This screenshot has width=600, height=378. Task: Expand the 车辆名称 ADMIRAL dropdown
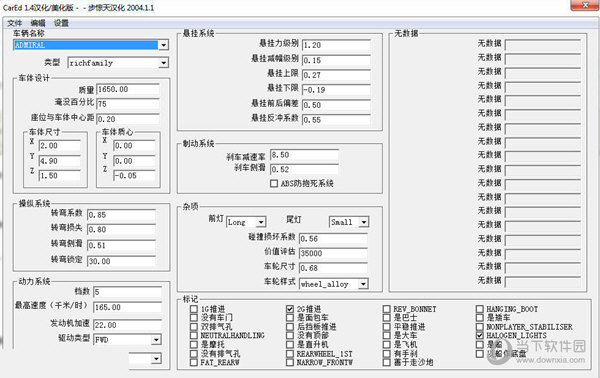point(163,45)
